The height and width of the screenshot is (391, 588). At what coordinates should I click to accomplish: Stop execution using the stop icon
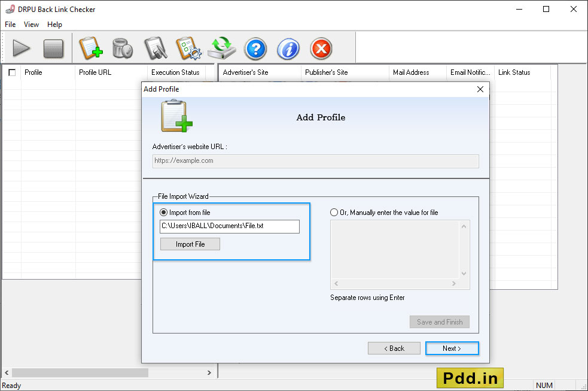(53, 49)
